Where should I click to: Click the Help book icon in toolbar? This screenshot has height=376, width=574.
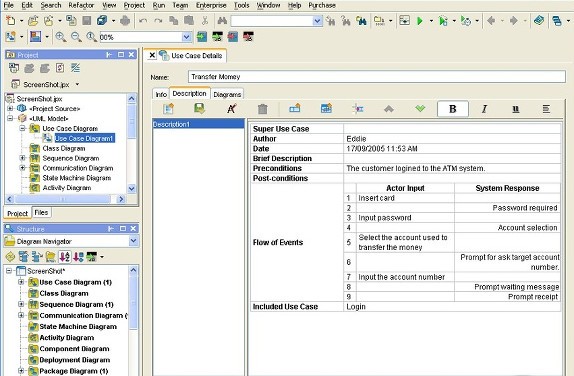(x=539, y=21)
